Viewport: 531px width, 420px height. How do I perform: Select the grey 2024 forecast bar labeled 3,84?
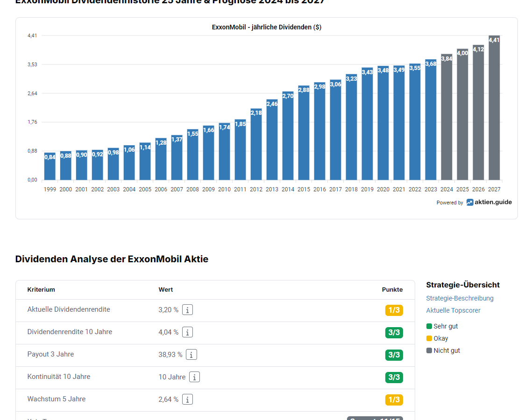click(446, 117)
